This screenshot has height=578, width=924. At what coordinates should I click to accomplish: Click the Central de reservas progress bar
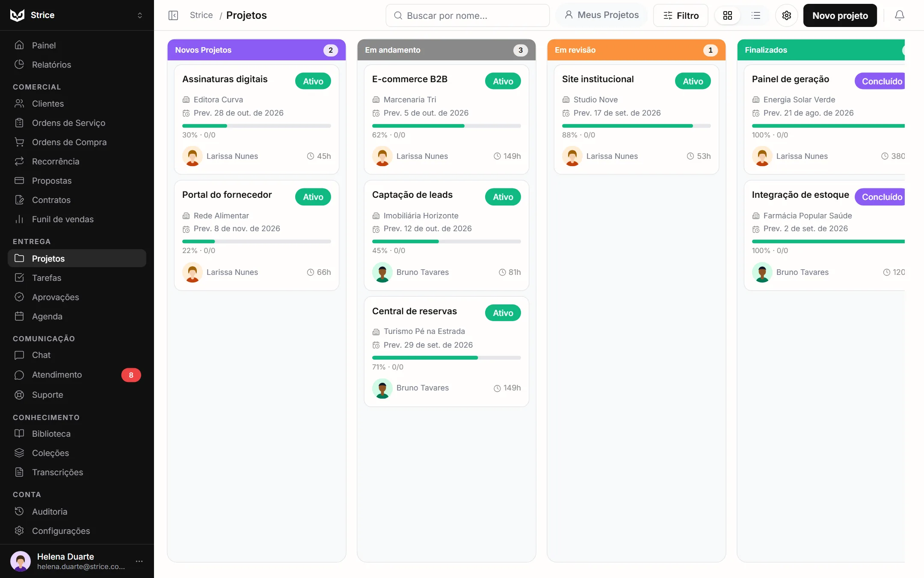447,358
